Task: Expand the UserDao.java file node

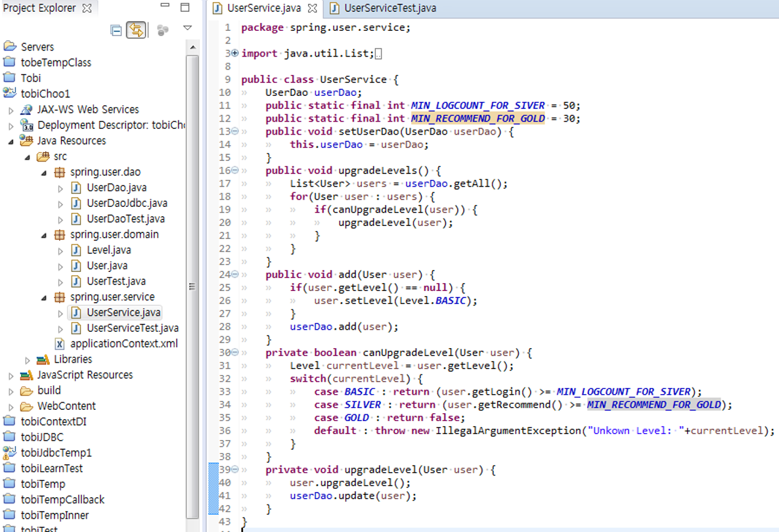Action: [60, 188]
